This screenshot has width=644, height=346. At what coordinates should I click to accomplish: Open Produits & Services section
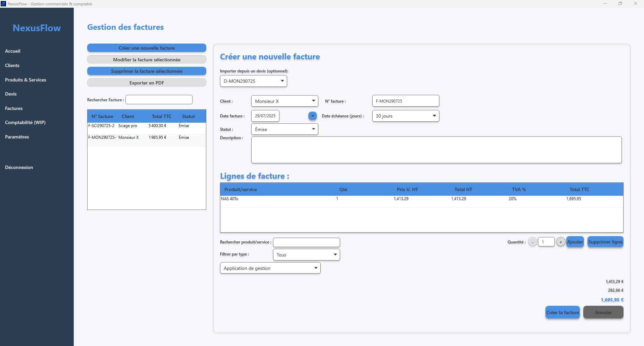pyautogui.click(x=25, y=80)
